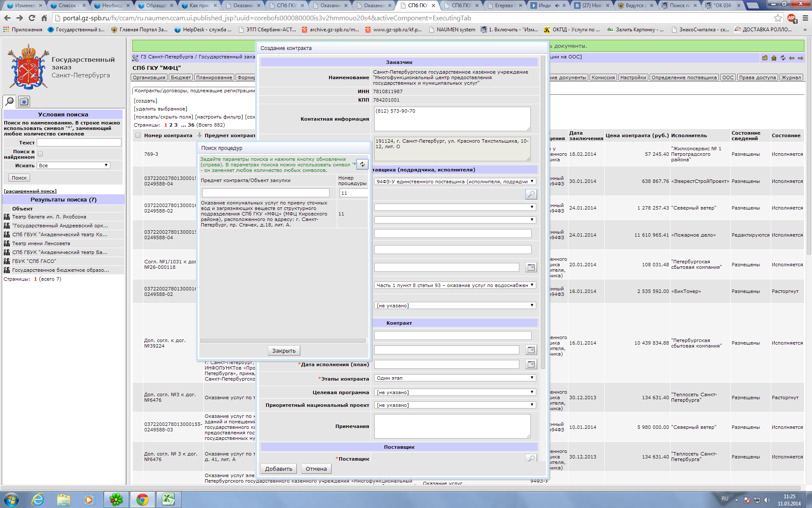Open the Планирование tab
Viewport: 812px width, 508px height.
coord(214,77)
